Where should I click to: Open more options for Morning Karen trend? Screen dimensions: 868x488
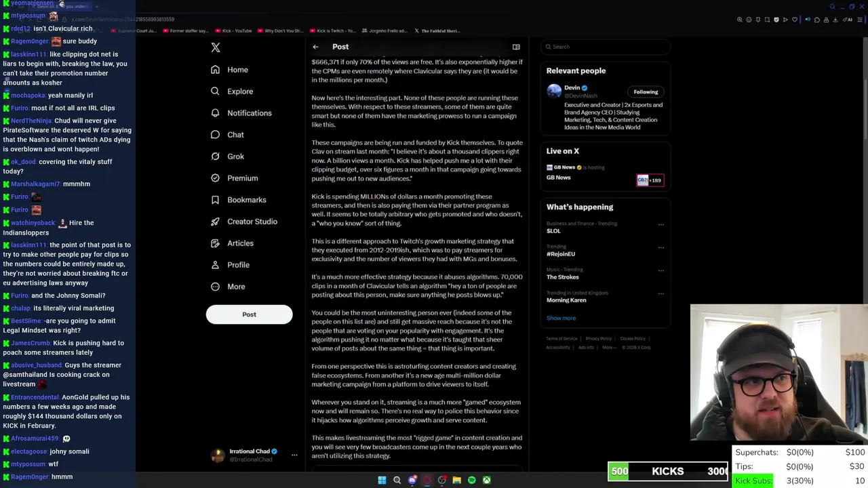click(x=661, y=294)
